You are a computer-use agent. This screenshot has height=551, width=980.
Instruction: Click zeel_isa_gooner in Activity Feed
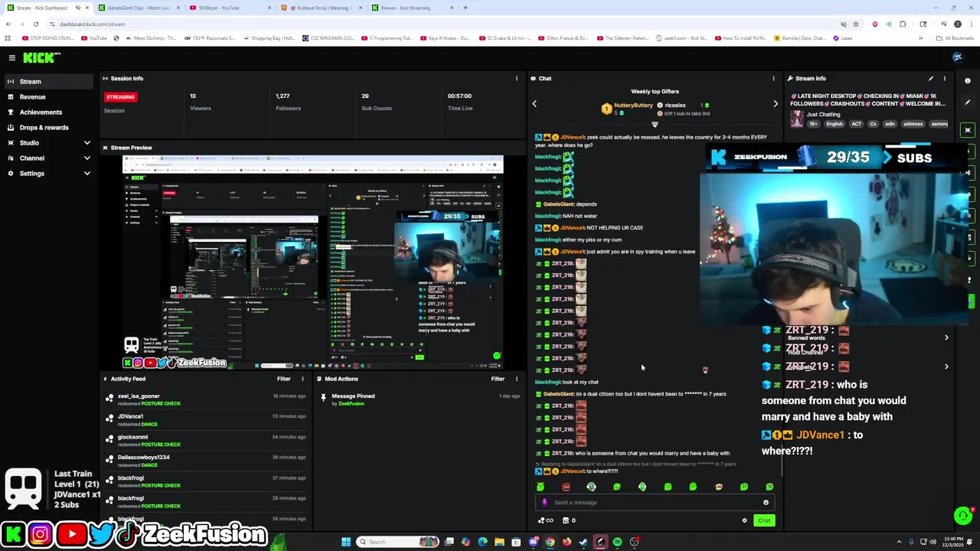[x=139, y=396]
